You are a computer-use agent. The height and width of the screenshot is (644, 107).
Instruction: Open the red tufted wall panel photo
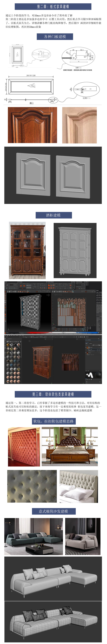click(24, 447)
